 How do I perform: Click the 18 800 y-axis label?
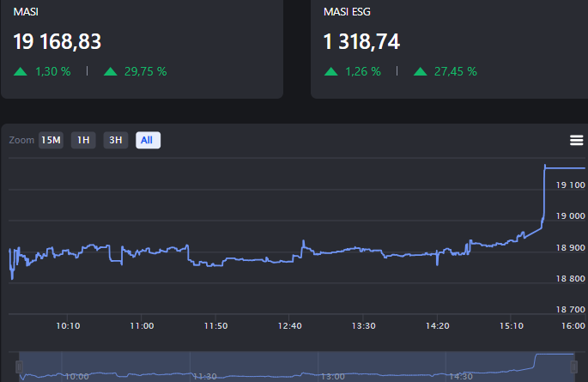tap(570, 278)
